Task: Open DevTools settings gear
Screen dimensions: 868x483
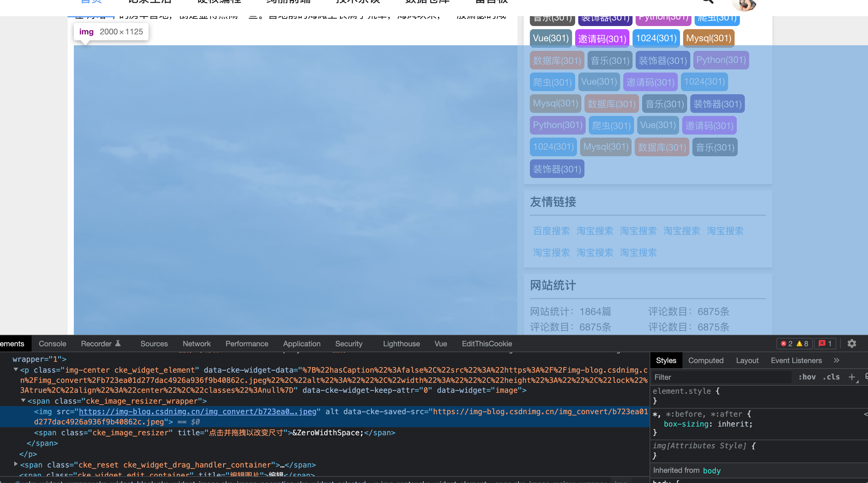Action: (x=852, y=343)
